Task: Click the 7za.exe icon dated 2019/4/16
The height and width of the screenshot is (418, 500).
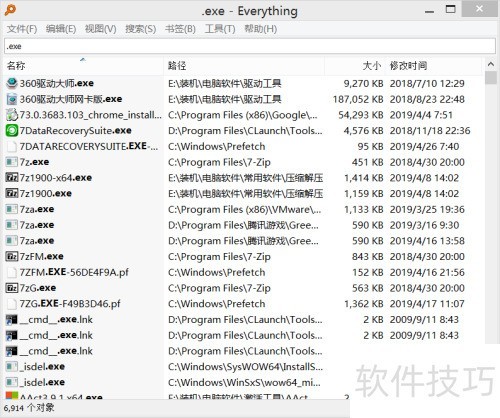Action: (12, 240)
